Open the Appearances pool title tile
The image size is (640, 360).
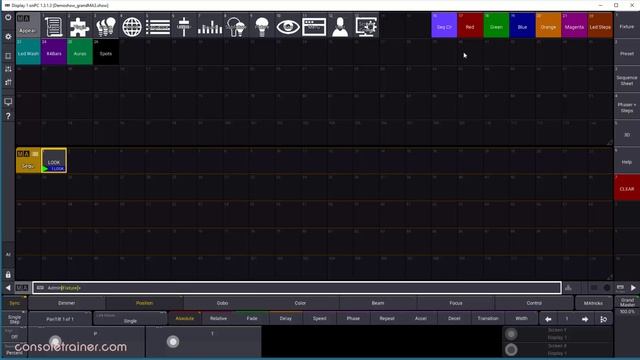[x=28, y=25]
